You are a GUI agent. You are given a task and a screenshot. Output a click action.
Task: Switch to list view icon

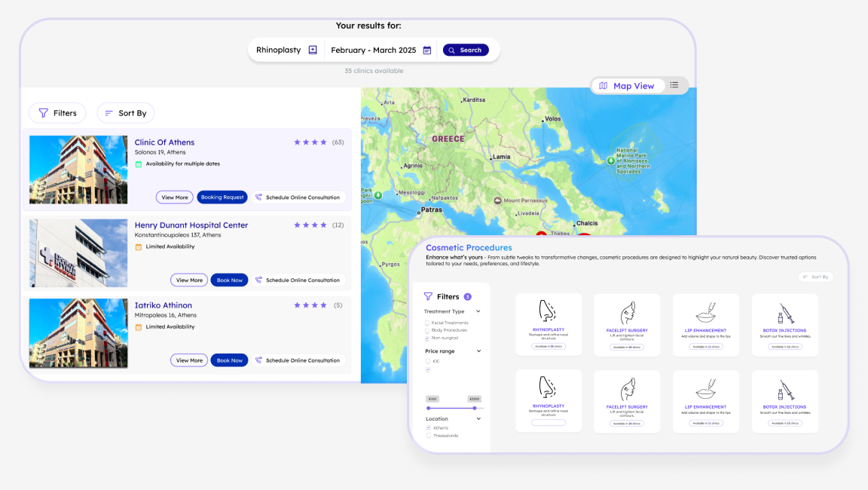point(674,85)
